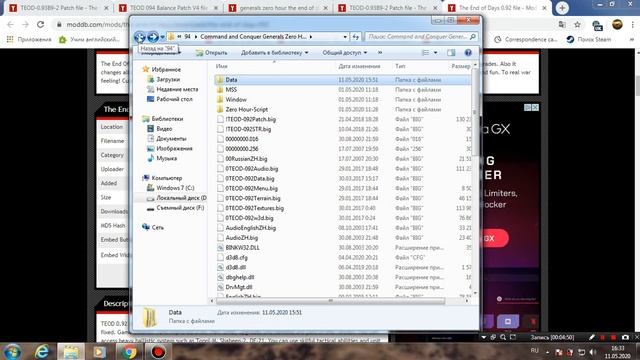The image size is (640, 360).
Task: Select the !TEOD-092Patch.big file
Action: click(251, 119)
